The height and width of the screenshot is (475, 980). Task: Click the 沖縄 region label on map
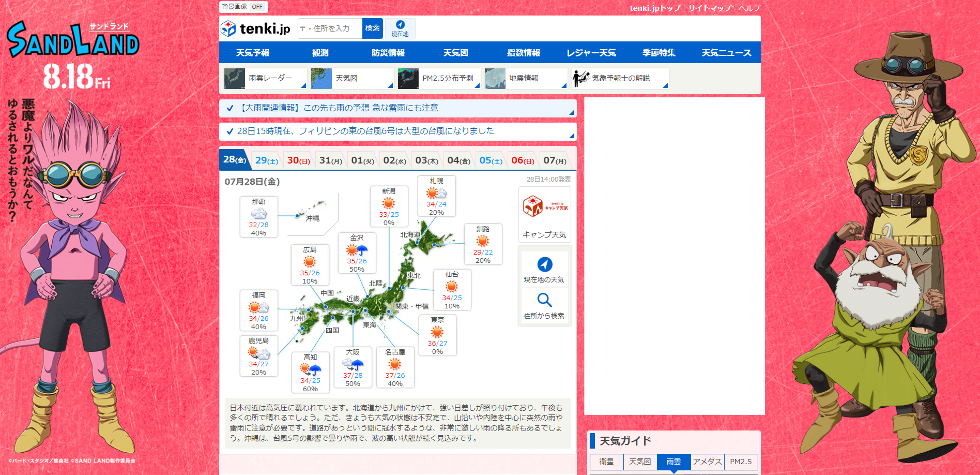click(x=312, y=218)
